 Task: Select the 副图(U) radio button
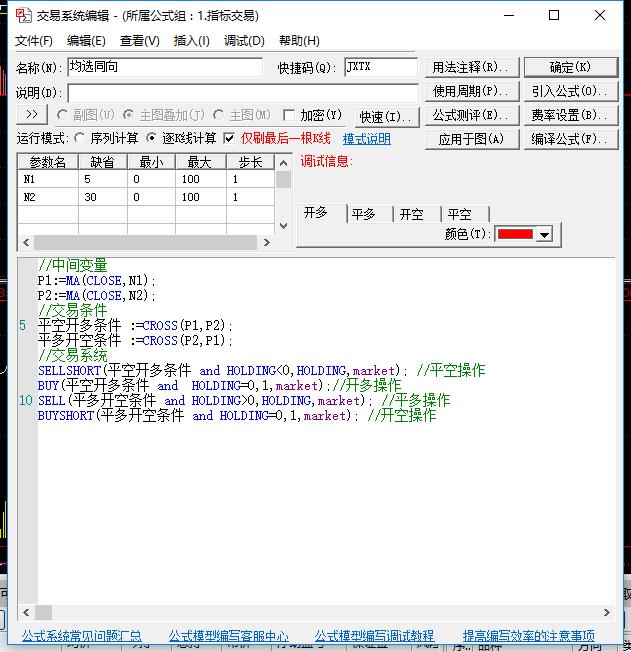pos(62,115)
